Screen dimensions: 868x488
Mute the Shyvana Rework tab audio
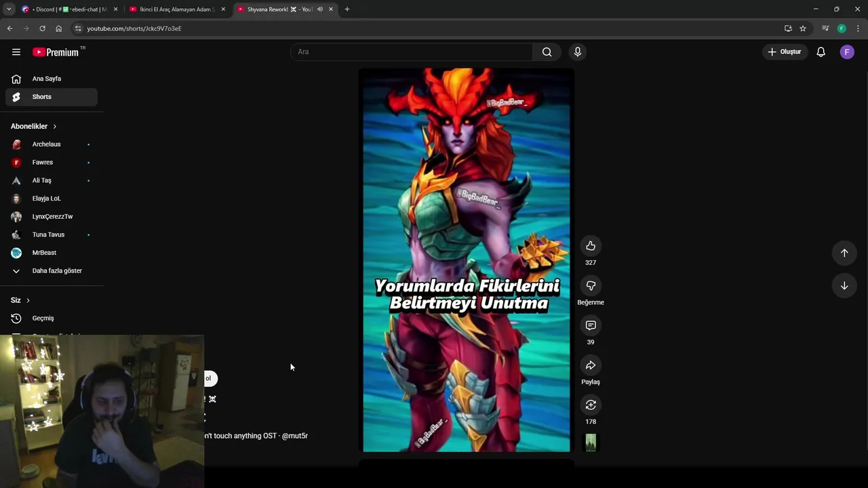coord(319,9)
